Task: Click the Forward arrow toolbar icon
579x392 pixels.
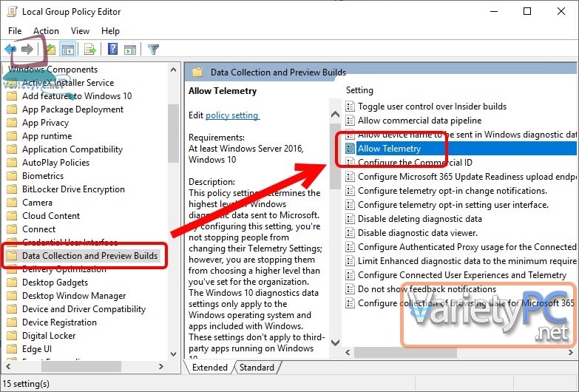Action: click(27, 49)
